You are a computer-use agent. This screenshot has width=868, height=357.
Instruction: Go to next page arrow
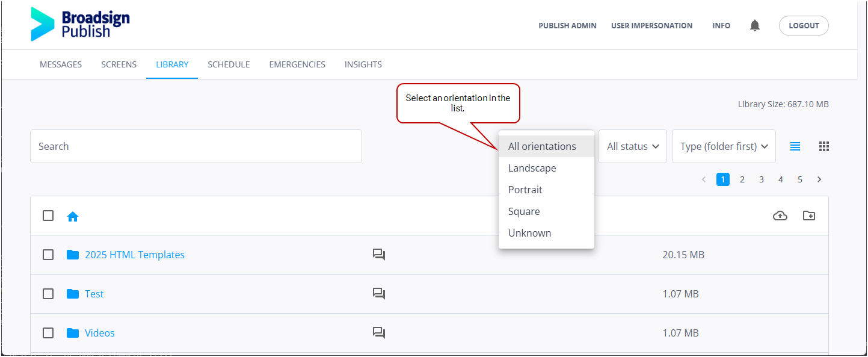819,179
